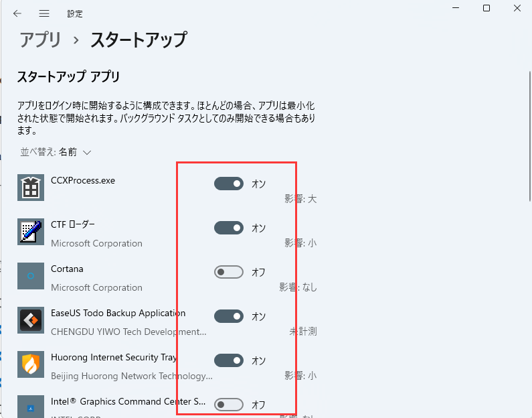Enable Cortana startup toggle
The image size is (532, 418).
pyautogui.click(x=229, y=272)
